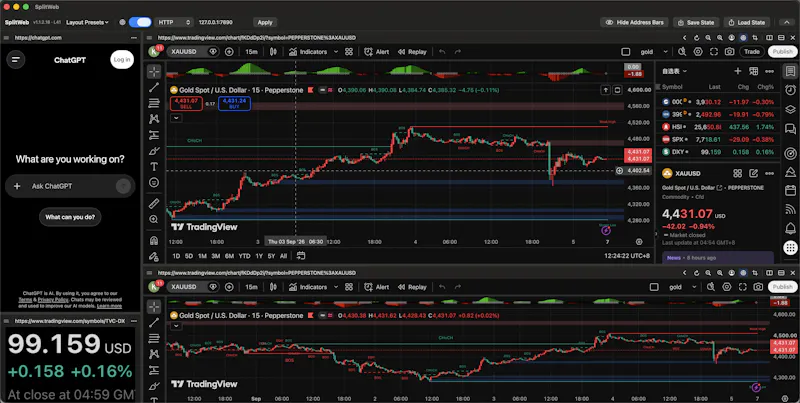Open the emoji icons tool in upper chart
800x403 pixels.
click(x=154, y=182)
